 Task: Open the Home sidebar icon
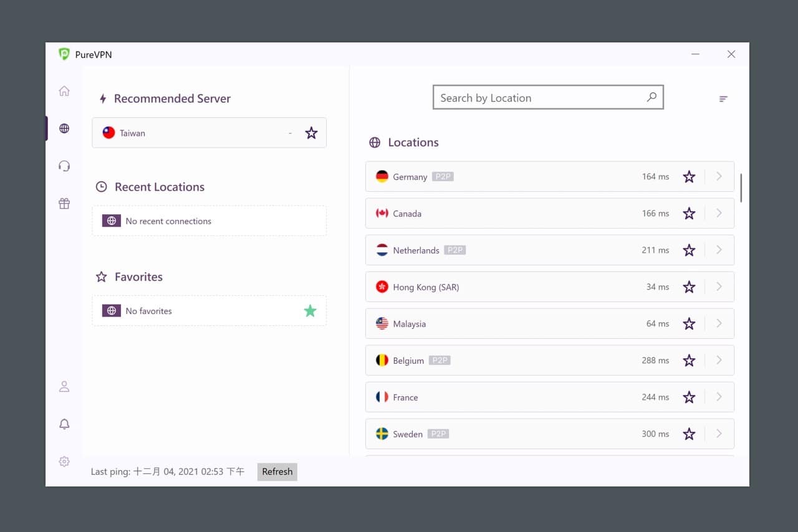coord(64,91)
